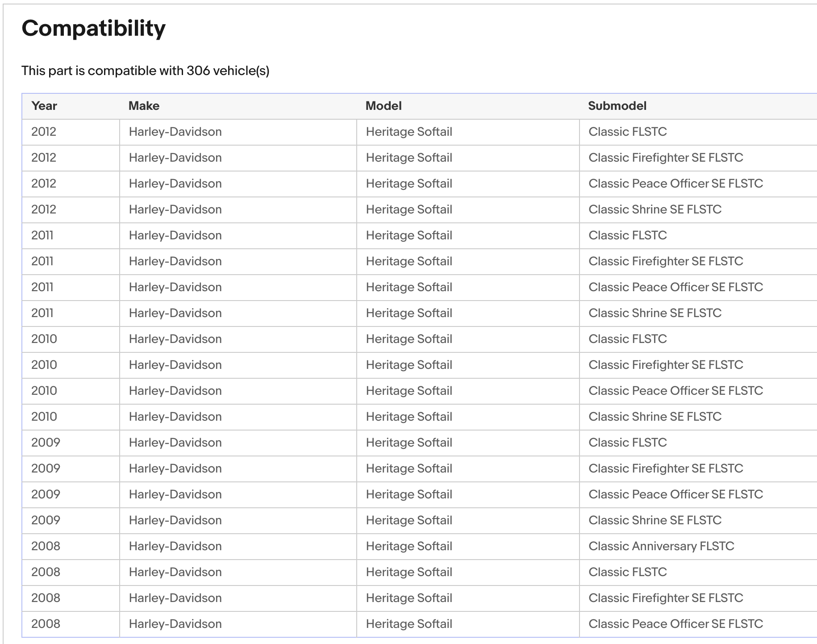This screenshot has width=817, height=644.
Task: Select the 2008 Classic Peace Officer SE cell
Action: coord(675,624)
